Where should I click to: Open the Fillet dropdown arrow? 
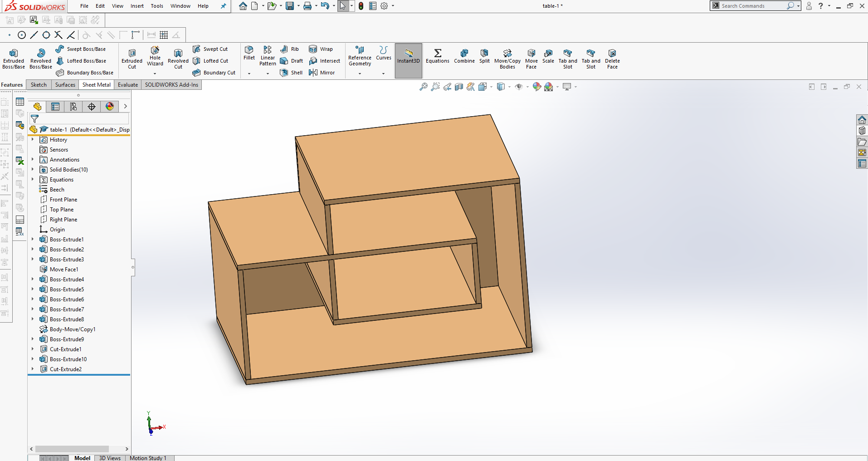click(249, 74)
